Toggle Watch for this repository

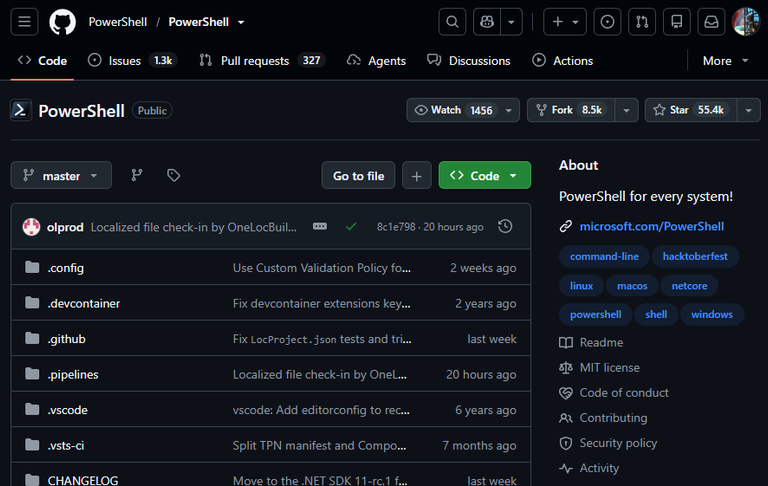[x=452, y=110]
